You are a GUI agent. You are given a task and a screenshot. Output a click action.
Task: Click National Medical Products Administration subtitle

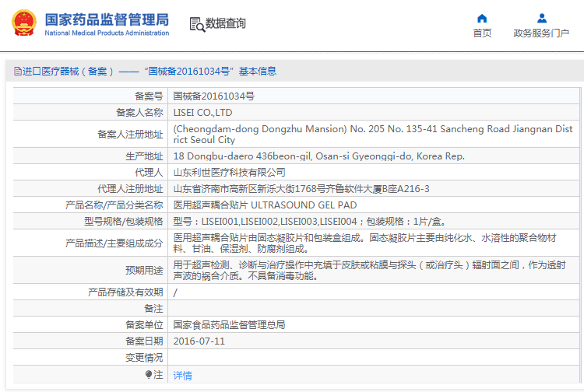[x=107, y=33]
